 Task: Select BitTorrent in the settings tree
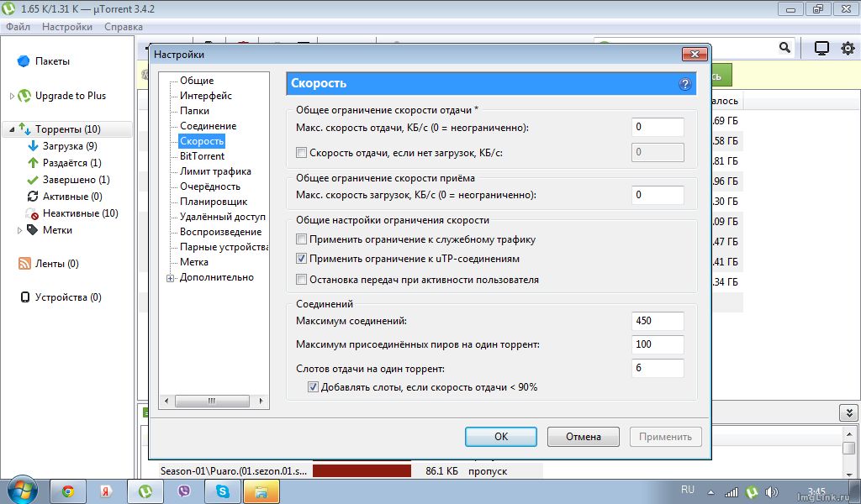pos(202,156)
